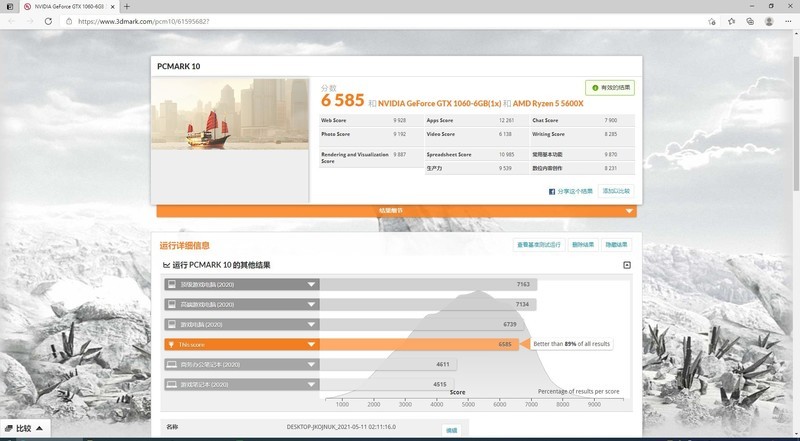
Task: Open the browser profile avatar
Action: pyautogui.click(x=769, y=21)
